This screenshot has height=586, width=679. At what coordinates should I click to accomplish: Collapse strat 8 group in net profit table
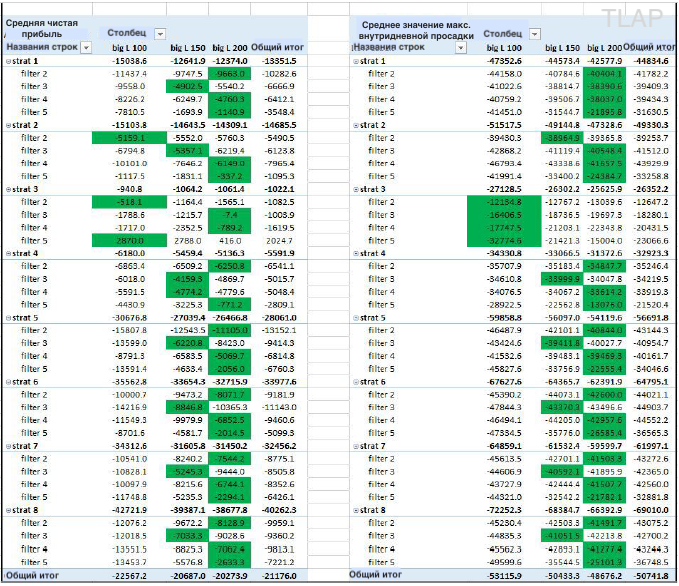(x=8, y=511)
